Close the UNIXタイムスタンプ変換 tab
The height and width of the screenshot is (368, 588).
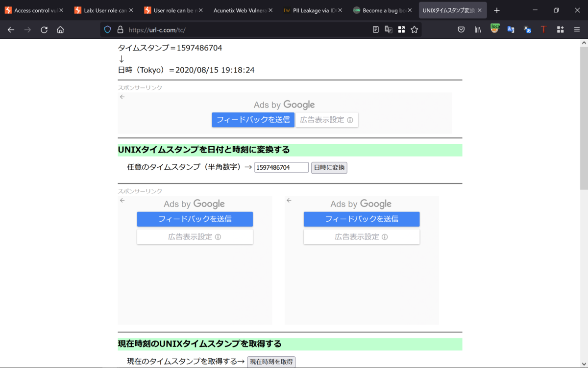[x=480, y=10]
